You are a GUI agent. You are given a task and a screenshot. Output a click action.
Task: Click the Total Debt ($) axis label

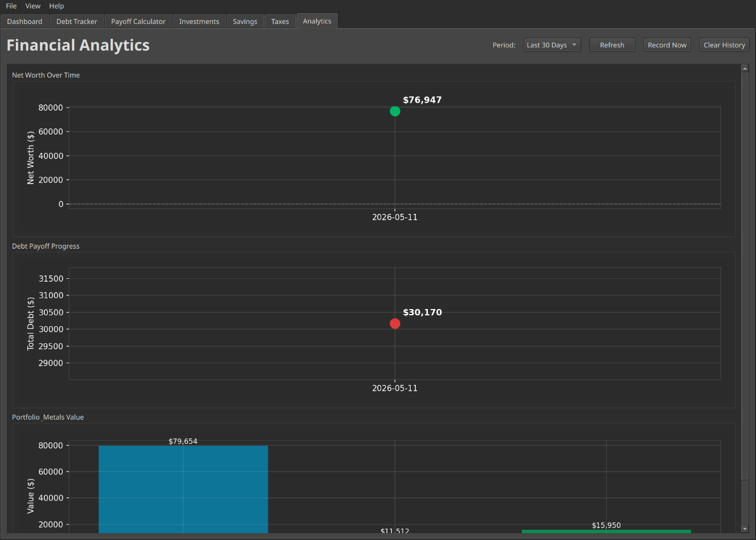(31, 323)
